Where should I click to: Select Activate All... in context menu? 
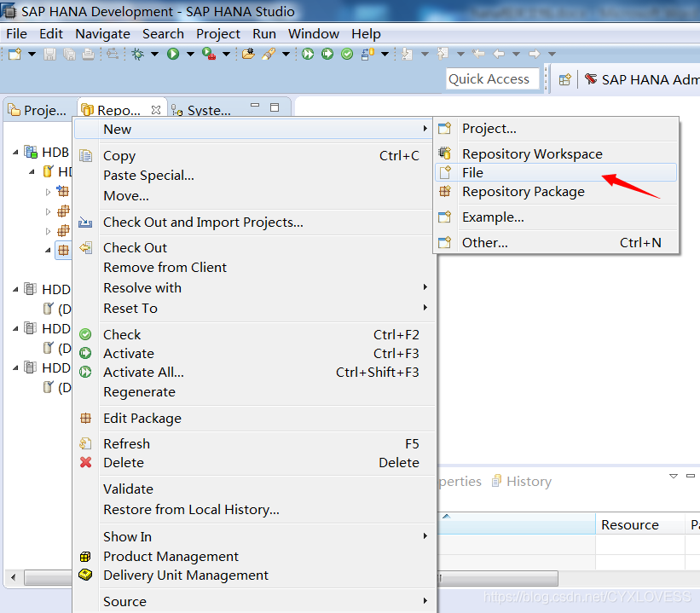pos(254,373)
